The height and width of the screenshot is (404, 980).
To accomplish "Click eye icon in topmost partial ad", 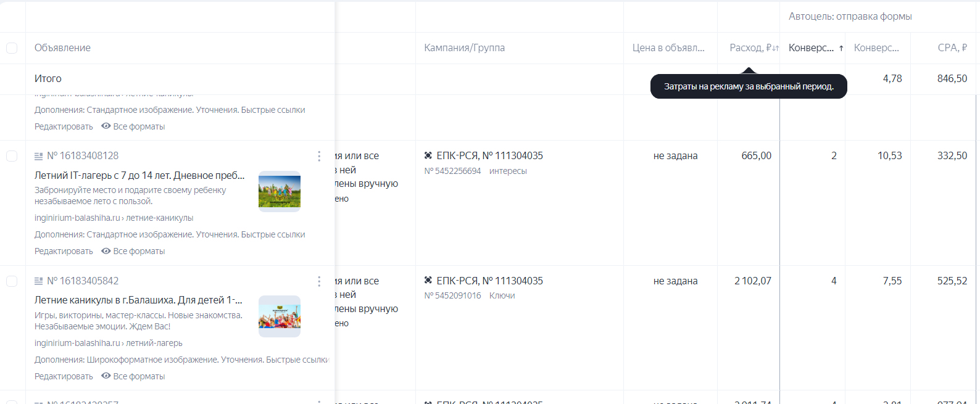I will pyautogui.click(x=106, y=126).
